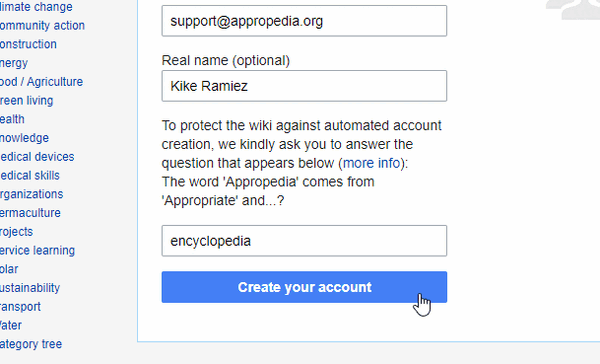
Task: Open the Construction category
Action: click(28, 44)
